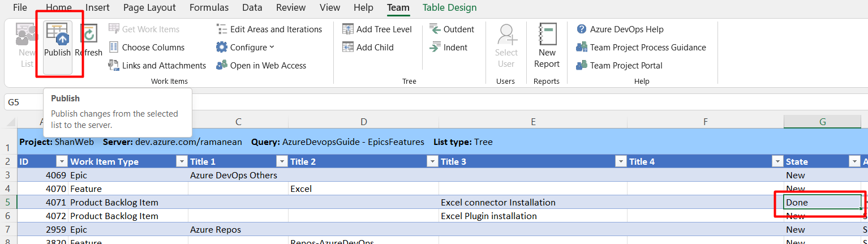Image resolution: width=868 pixels, height=244 pixels.
Task: Select 'Product Backlog Item' in row 6
Action: point(128,216)
